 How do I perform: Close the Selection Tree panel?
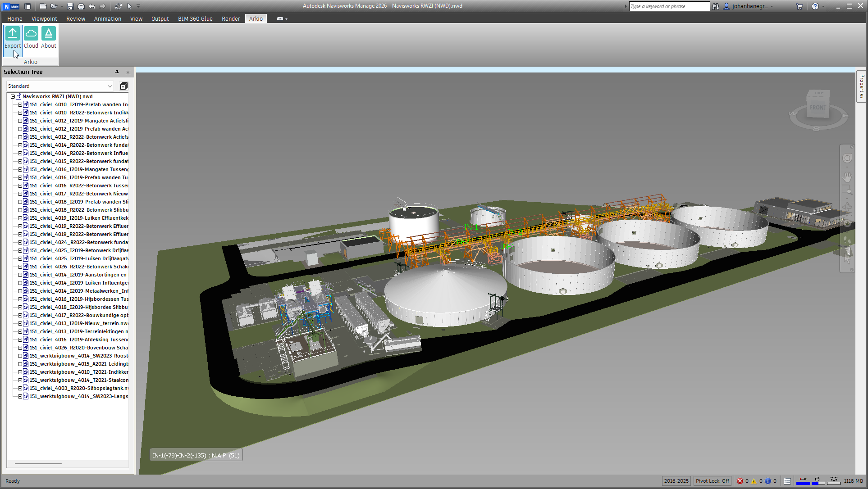(x=128, y=72)
